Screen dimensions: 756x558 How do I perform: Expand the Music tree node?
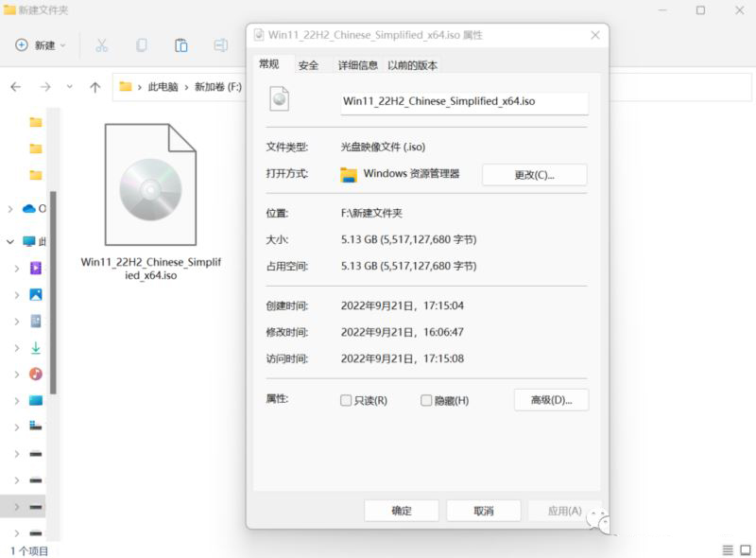(x=17, y=375)
